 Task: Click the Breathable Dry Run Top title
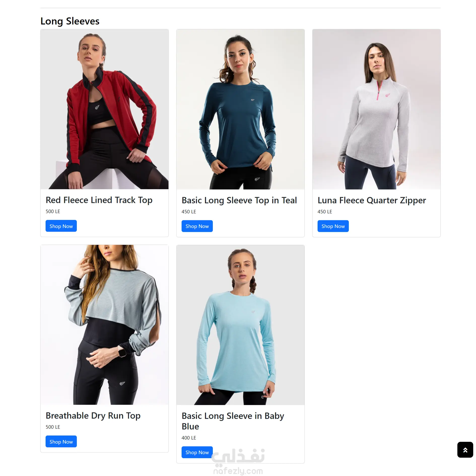click(93, 416)
